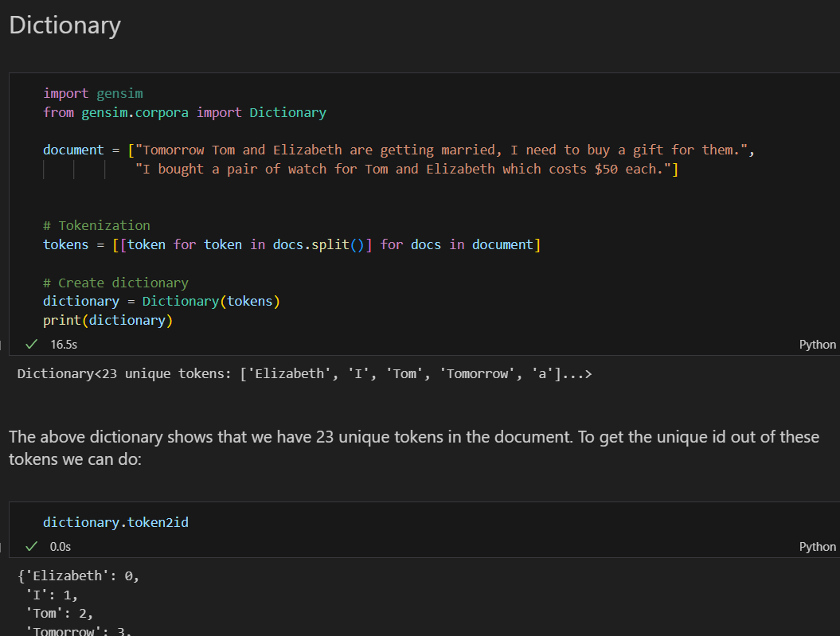This screenshot has height=636, width=840.
Task: Click the success checkmark beside 0.0s
Action: pyautogui.click(x=32, y=546)
